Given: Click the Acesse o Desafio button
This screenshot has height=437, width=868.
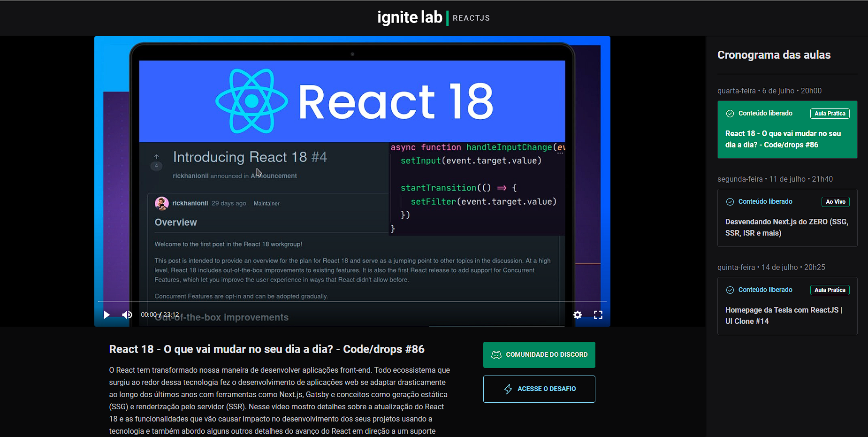Looking at the screenshot, I should 539,389.
